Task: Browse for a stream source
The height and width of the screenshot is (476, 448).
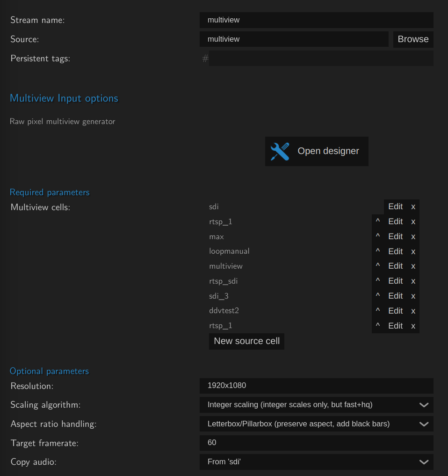Action: [x=413, y=39]
